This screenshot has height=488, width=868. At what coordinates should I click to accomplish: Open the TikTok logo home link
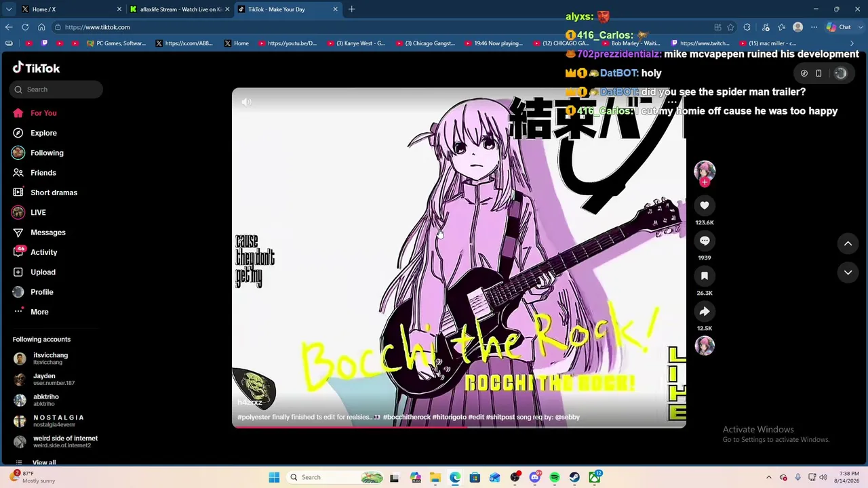tap(37, 68)
